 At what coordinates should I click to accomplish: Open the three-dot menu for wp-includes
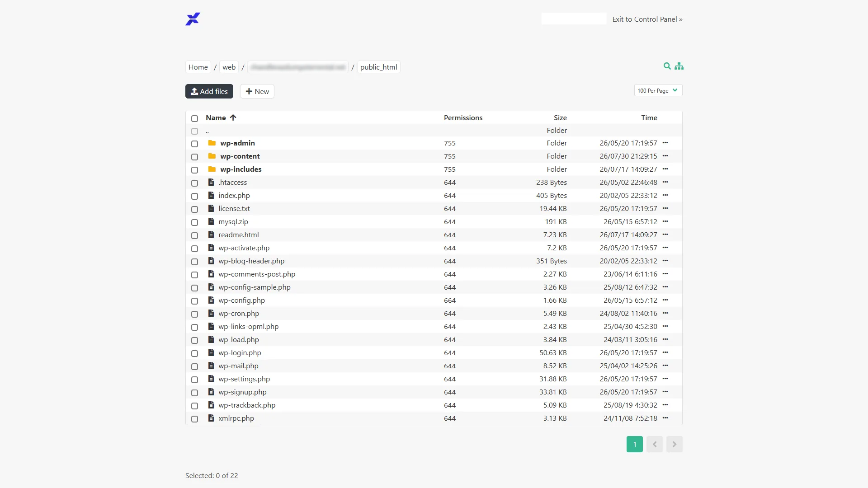click(x=665, y=169)
